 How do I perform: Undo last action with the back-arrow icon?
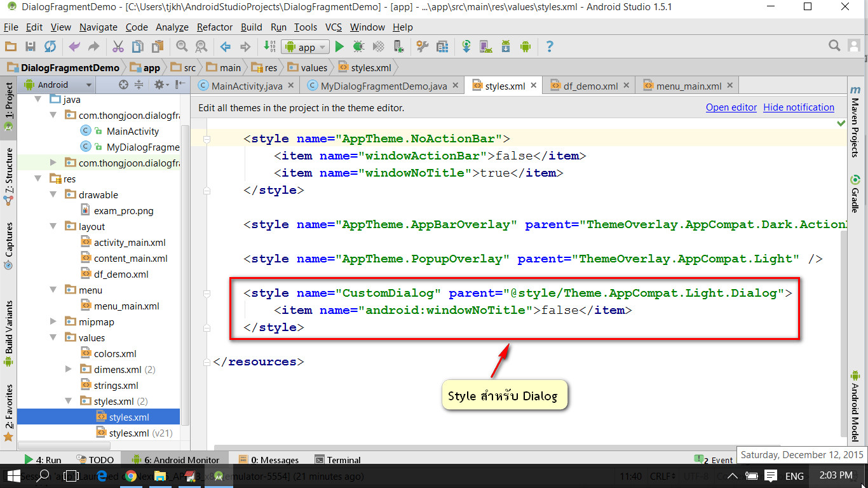pyautogui.click(x=74, y=46)
